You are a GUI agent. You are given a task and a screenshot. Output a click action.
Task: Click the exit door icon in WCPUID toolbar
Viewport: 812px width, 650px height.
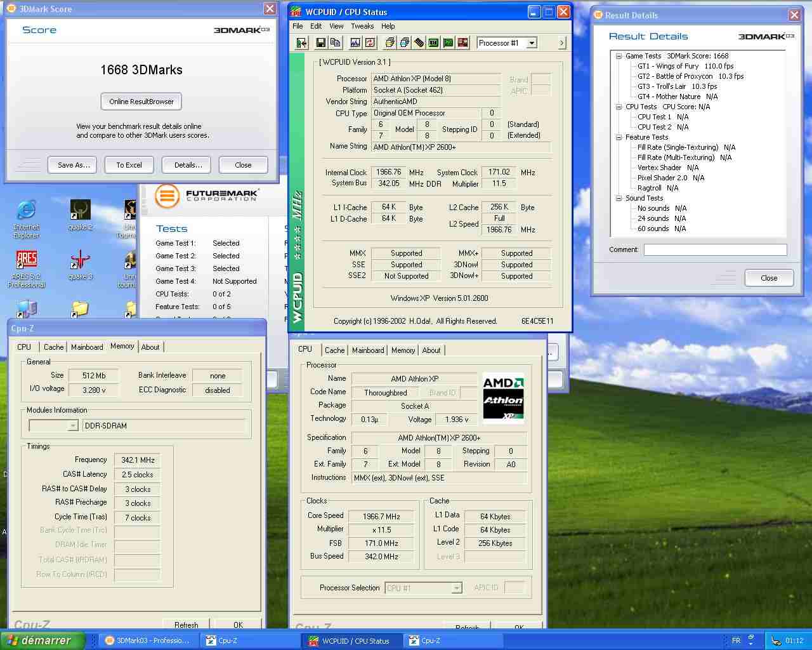coord(302,43)
